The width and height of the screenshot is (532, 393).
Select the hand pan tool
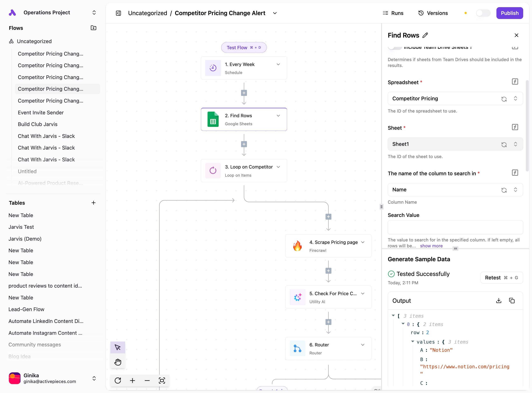coord(118,362)
